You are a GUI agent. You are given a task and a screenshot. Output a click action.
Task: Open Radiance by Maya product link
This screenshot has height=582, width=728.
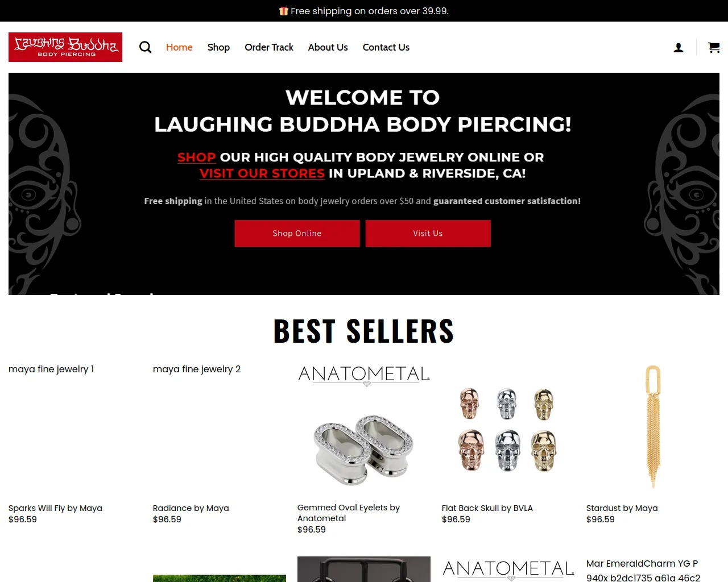point(191,508)
